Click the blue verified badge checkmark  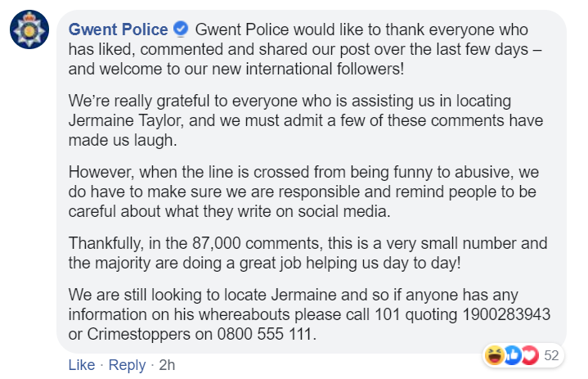tap(181, 29)
